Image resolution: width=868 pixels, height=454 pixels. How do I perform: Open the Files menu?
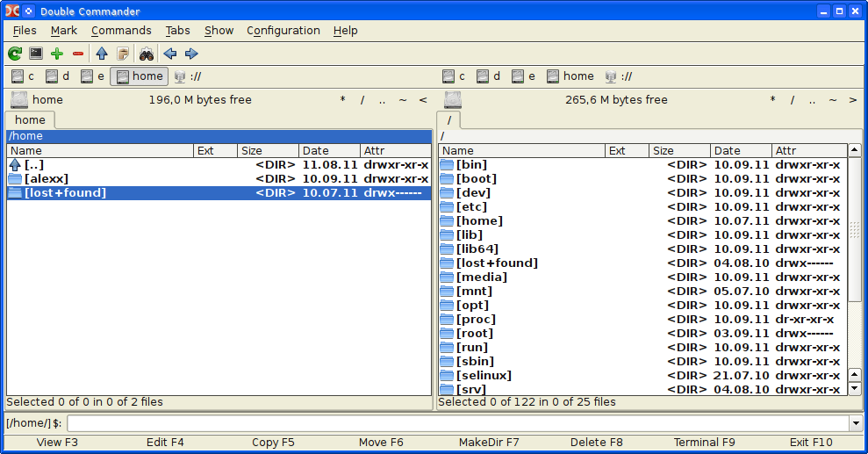[x=25, y=31]
